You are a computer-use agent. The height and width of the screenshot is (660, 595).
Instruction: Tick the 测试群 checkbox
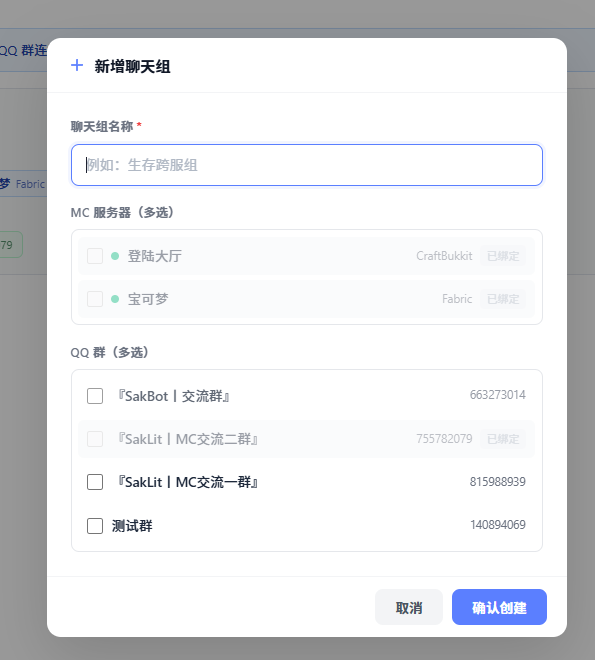coord(95,526)
